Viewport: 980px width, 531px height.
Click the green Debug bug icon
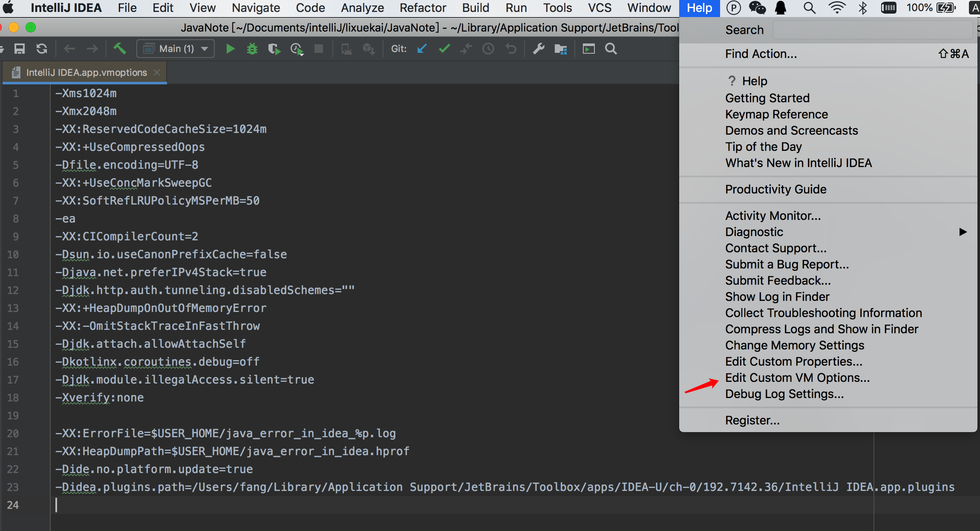pos(252,49)
